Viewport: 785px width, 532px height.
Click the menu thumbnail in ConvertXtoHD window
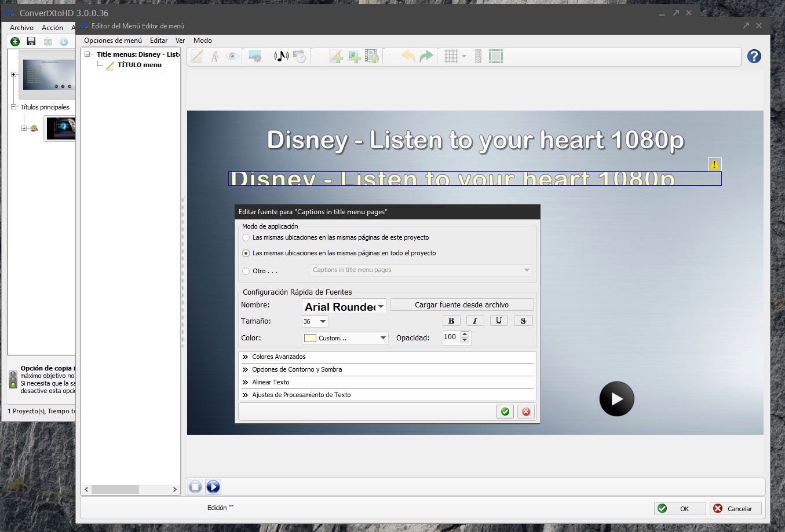point(49,74)
